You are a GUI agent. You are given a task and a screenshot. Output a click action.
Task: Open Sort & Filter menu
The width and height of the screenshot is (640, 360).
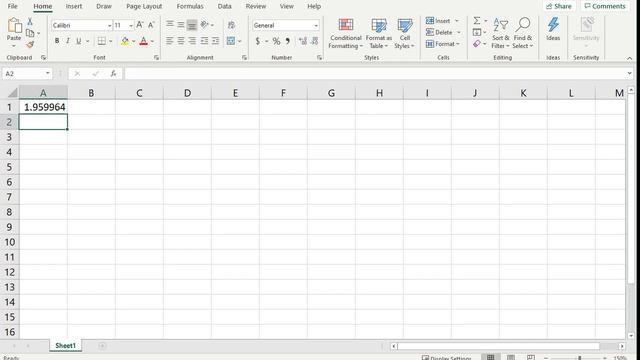click(501, 33)
